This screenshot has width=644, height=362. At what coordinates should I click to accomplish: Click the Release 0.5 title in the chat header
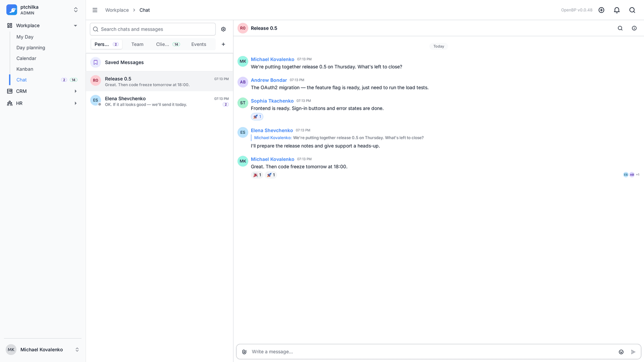[x=264, y=28]
